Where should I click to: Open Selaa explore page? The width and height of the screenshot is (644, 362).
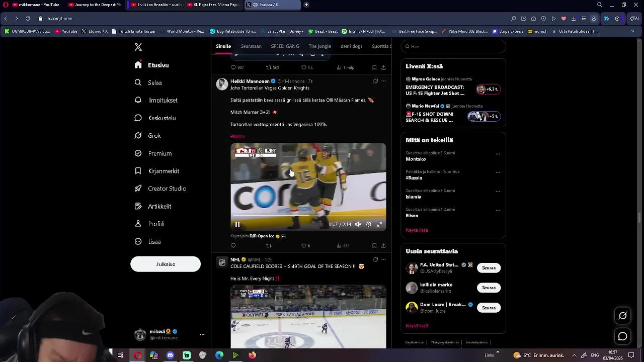pyautogui.click(x=148, y=83)
